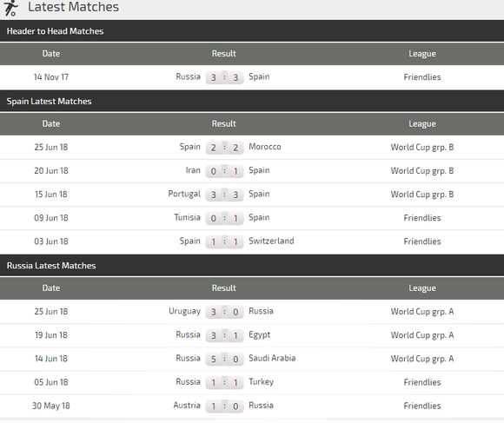Click the Header to Head Matches section bar
This screenshot has width=504, height=423.
click(x=252, y=31)
